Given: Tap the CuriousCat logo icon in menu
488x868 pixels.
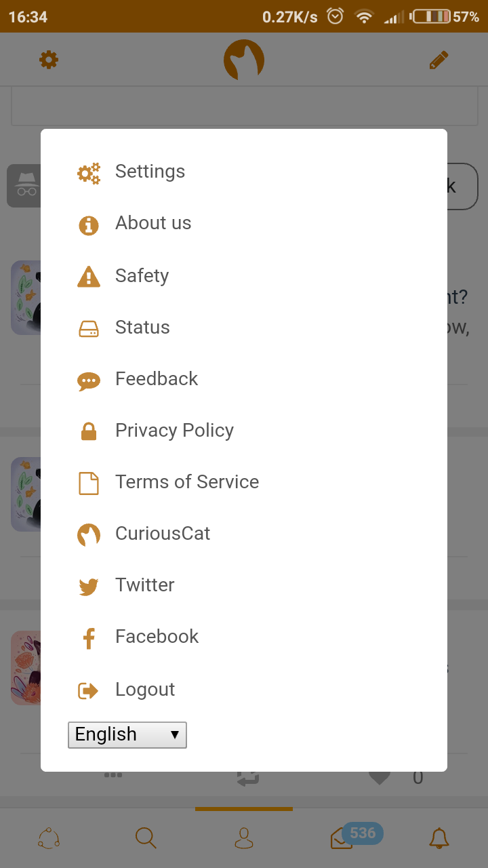Looking at the screenshot, I should 89,535.
